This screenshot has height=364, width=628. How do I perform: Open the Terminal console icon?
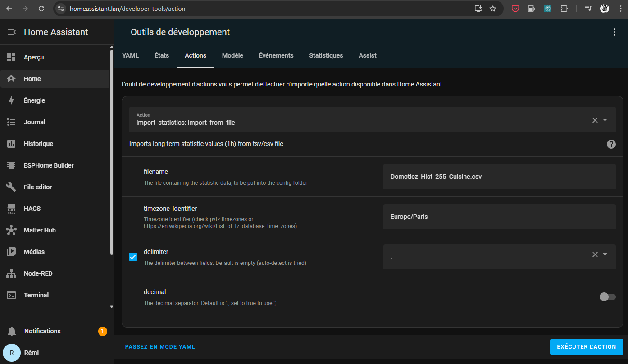(x=12, y=295)
